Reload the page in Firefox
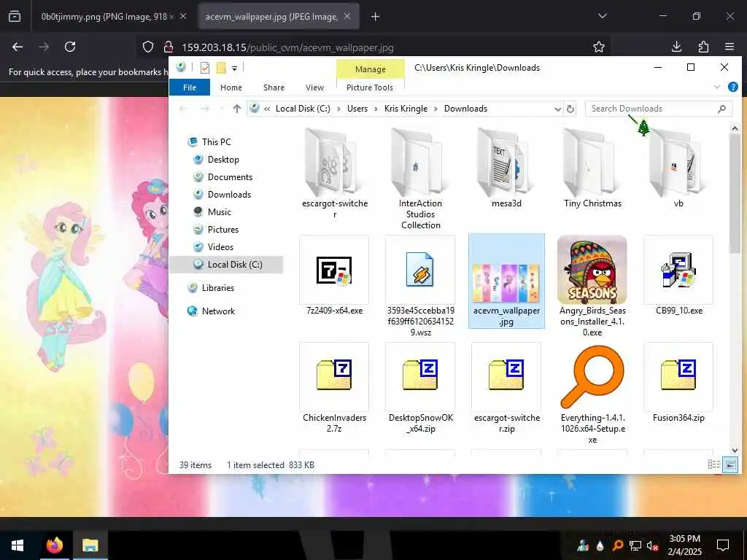 click(70, 47)
